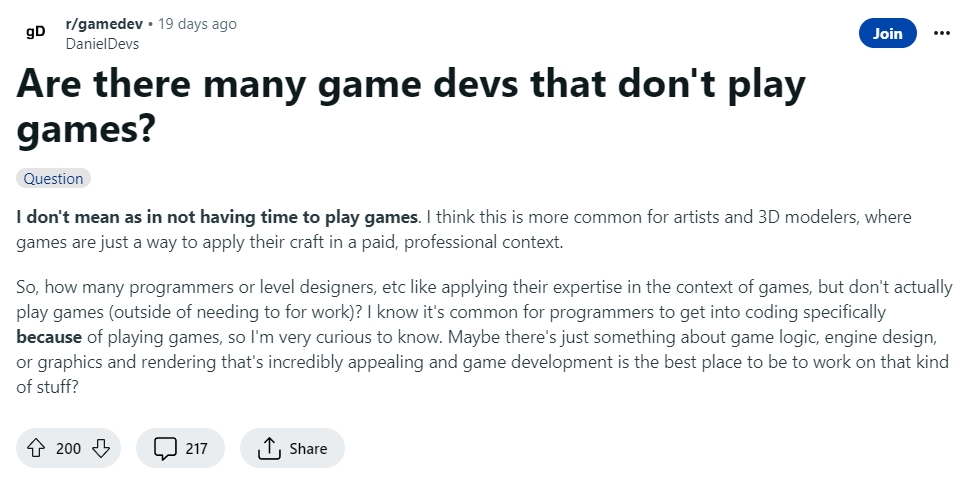Click the '19 days ago' timestamp
964x489 pixels.
pos(197,24)
